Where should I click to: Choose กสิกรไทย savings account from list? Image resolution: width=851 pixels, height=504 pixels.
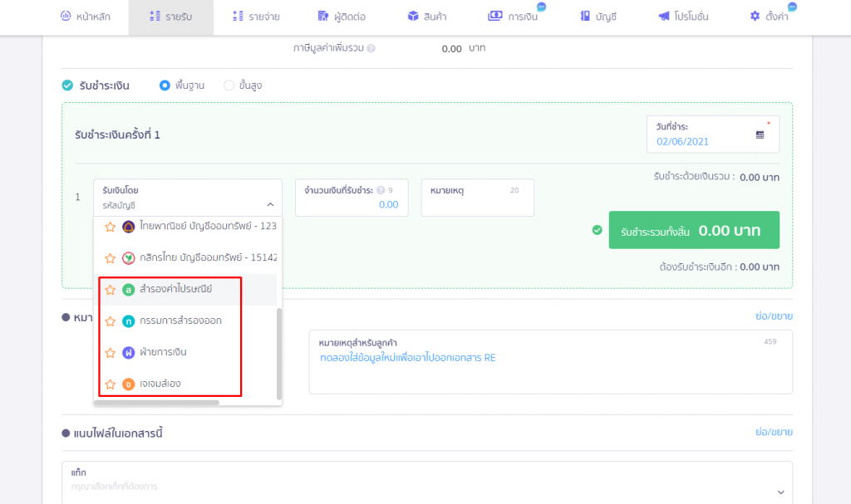point(198,258)
